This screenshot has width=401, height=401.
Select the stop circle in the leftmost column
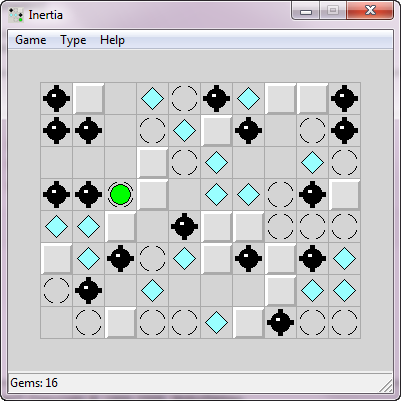[x=56, y=290]
